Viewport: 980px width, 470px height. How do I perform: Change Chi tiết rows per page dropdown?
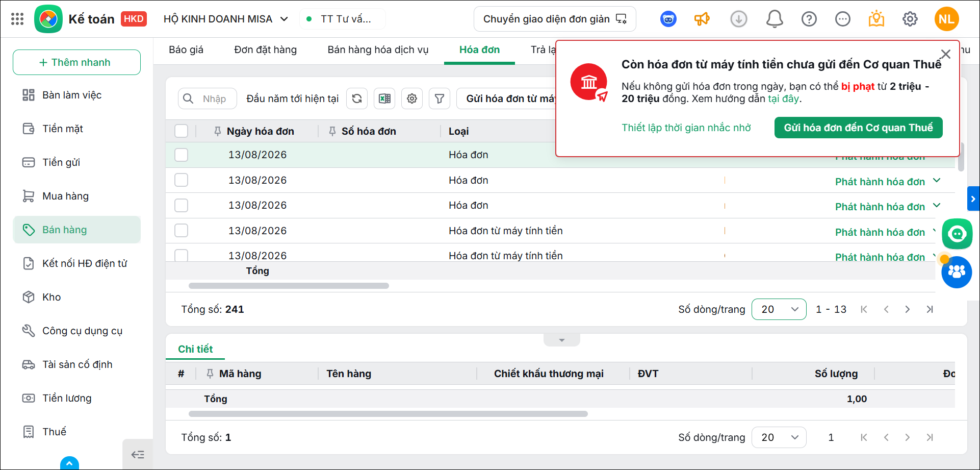[779, 437]
